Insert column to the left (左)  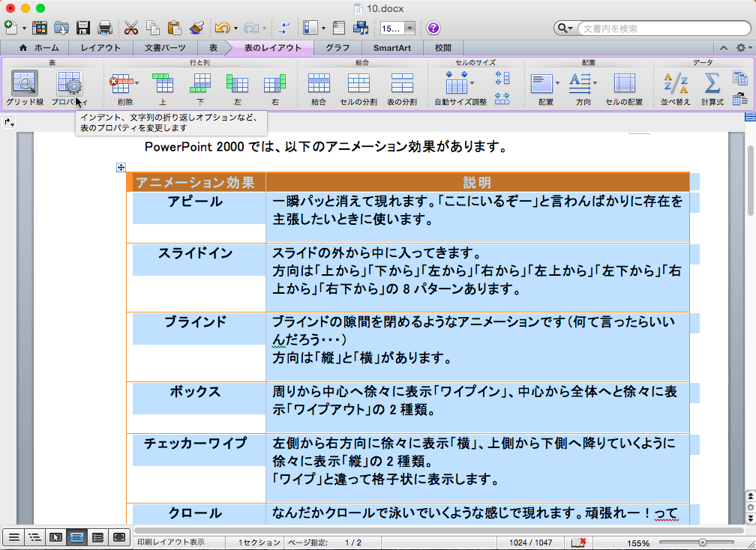click(x=237, y=88)
